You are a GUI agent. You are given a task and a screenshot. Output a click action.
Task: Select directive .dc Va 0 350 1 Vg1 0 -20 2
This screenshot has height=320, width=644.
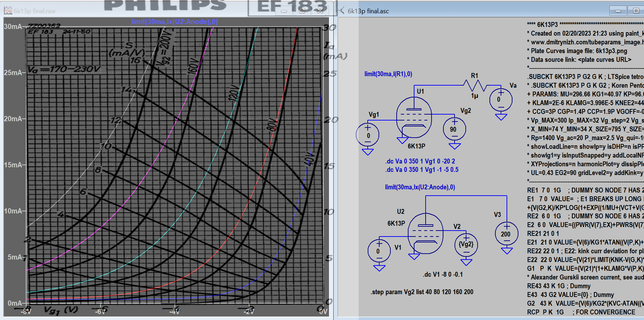pos(420,161)
